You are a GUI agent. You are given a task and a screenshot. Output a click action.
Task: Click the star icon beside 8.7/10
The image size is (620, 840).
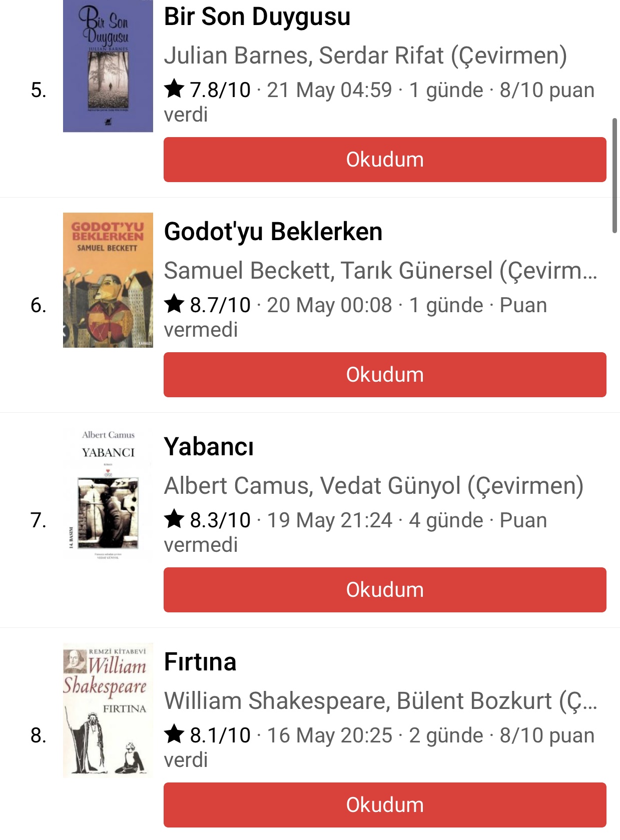click(x=174, y=304)
